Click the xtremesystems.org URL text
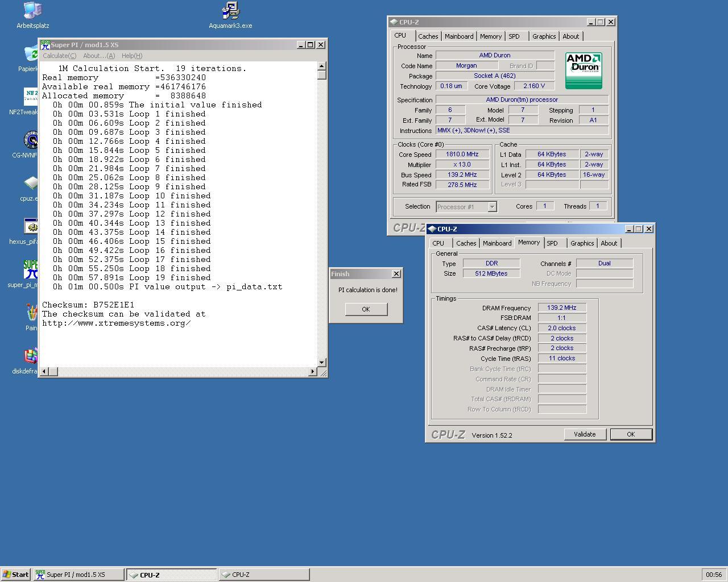 (116, 323)
